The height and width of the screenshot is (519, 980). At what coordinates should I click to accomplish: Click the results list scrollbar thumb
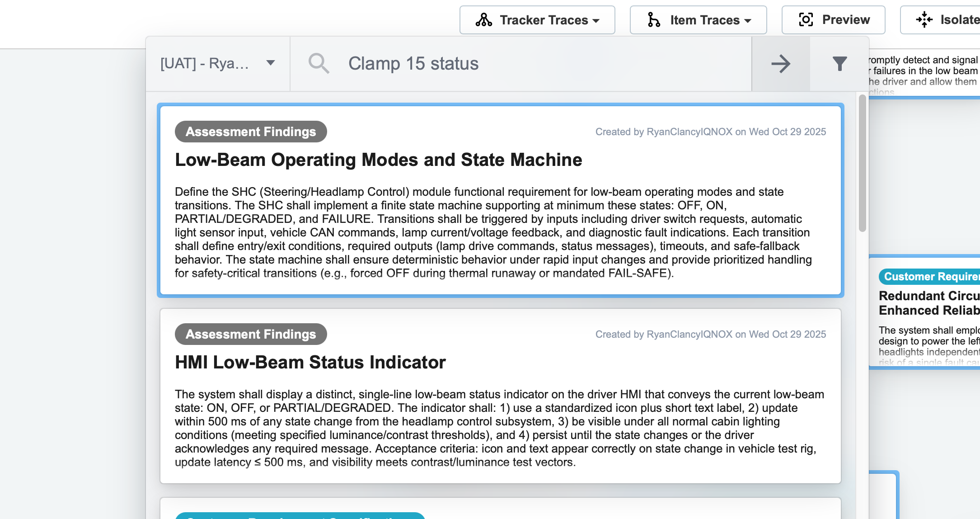862,163
